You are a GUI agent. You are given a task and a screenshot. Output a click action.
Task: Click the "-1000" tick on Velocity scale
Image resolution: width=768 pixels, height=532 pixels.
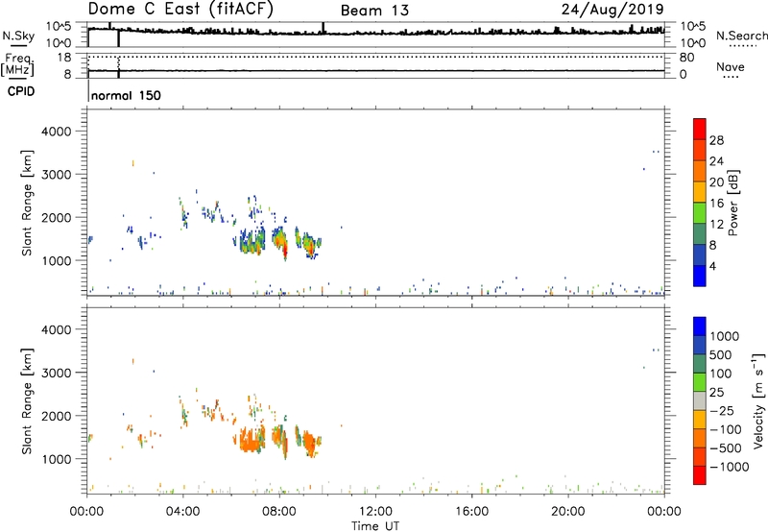[x=730, y=467]
